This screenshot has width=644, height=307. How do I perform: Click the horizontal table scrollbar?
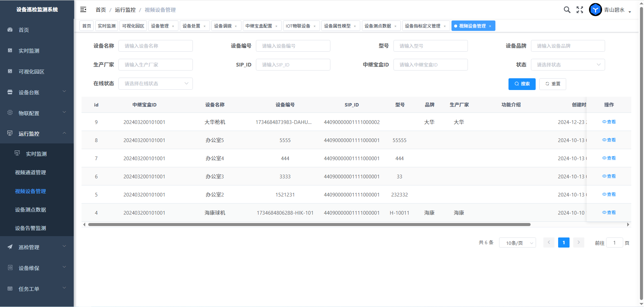click(x=309, y=225)
